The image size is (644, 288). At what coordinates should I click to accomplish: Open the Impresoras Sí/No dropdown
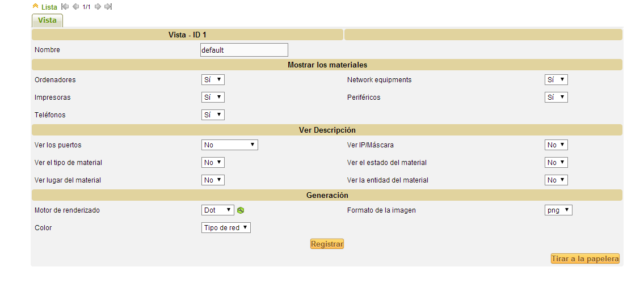pos(213,98)
